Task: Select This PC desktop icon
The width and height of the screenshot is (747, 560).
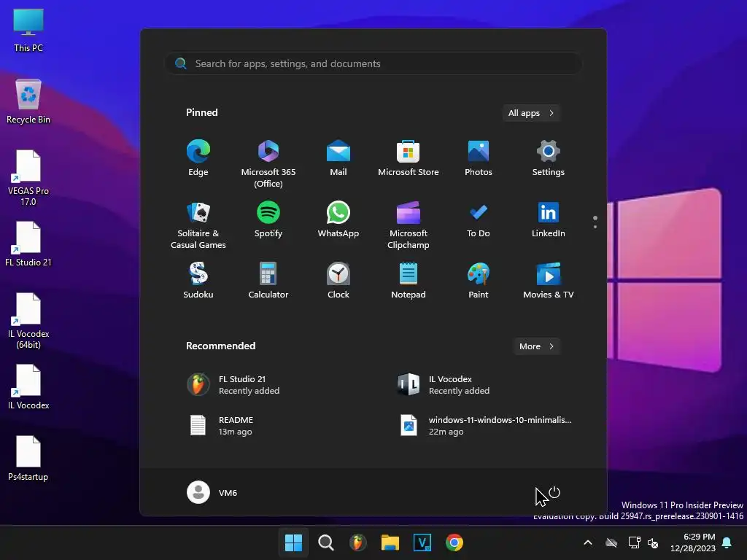Action: [x=28, y=31]
